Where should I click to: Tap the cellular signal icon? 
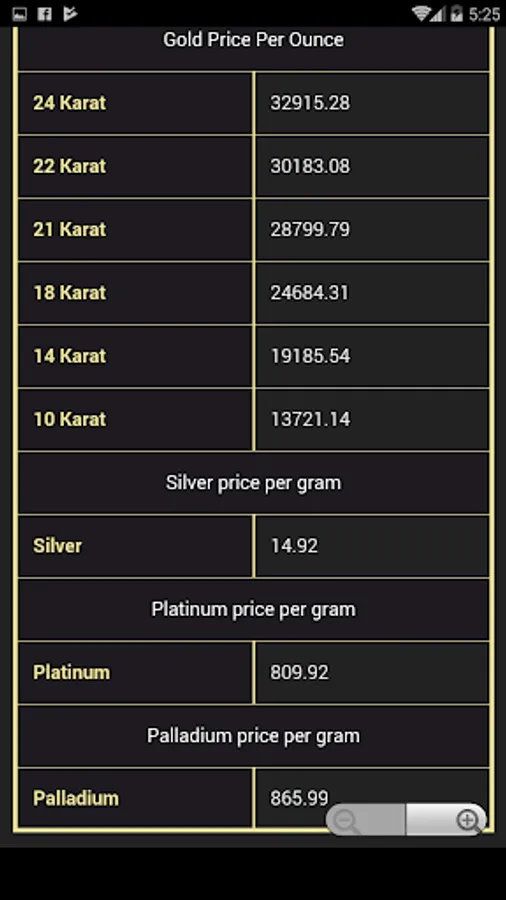(438, 14)
